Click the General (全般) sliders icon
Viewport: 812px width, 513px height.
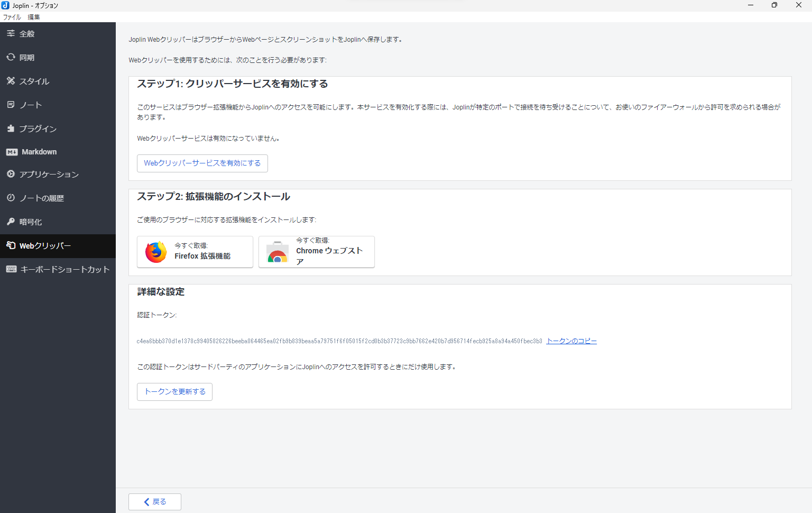click(11, 33)
